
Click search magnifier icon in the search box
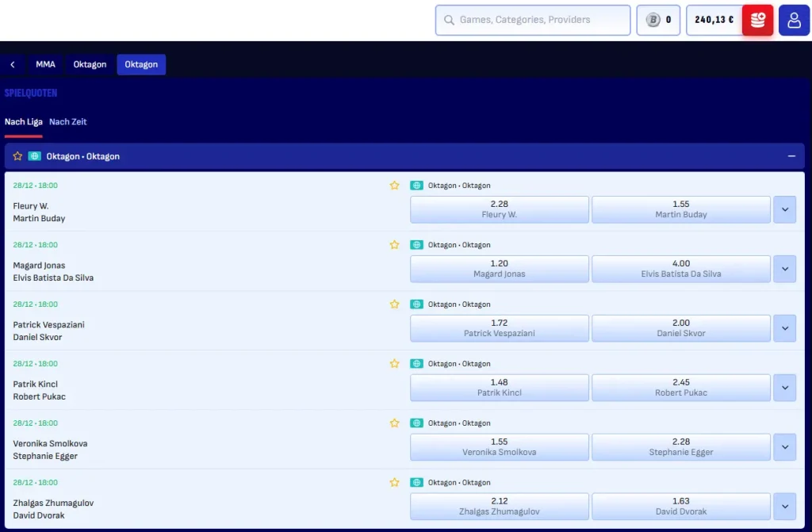coord(450,21)
